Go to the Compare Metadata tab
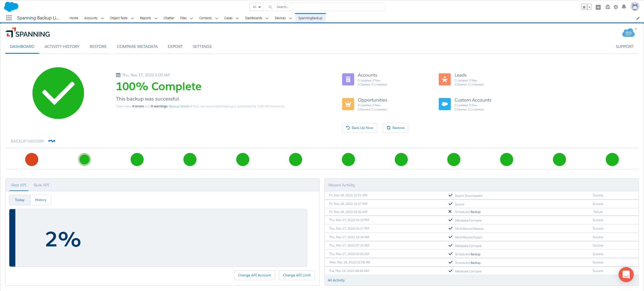The width and height of the screenshot is (644, 291). tap(137, 46)
